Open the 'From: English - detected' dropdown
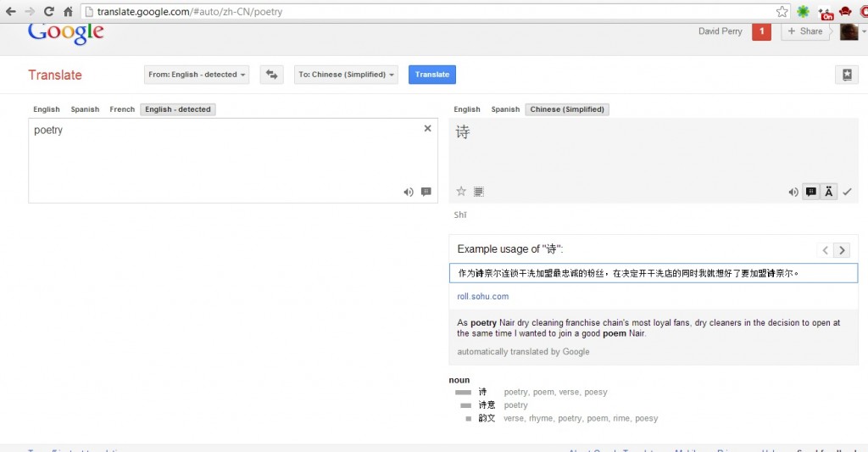 coord(197,75)
